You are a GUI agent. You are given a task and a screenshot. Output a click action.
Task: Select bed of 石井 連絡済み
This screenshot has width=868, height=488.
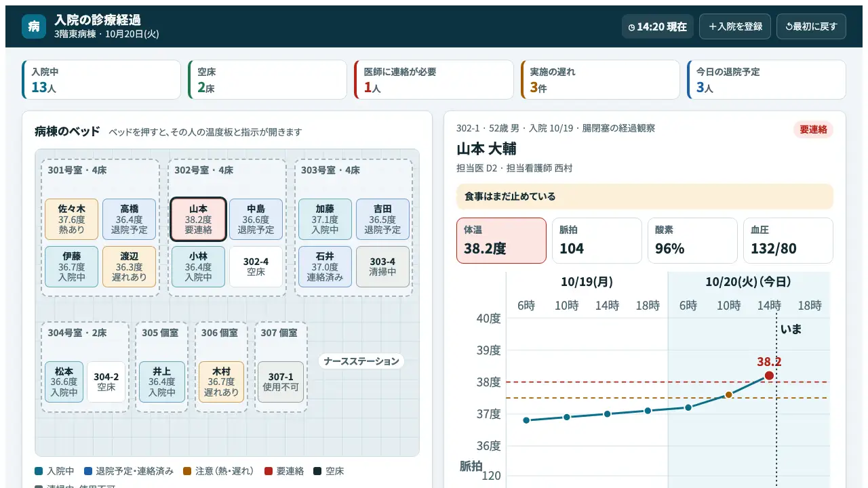(x=325, y=266)
